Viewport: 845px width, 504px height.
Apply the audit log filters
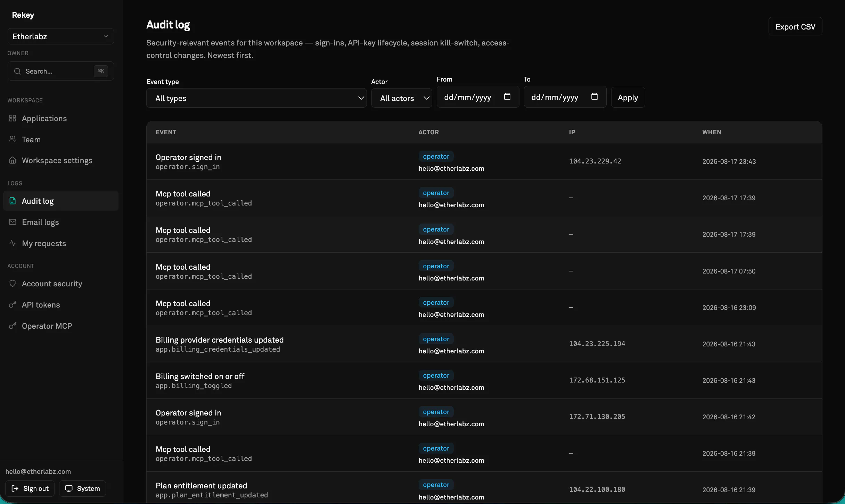pos(628,98)
